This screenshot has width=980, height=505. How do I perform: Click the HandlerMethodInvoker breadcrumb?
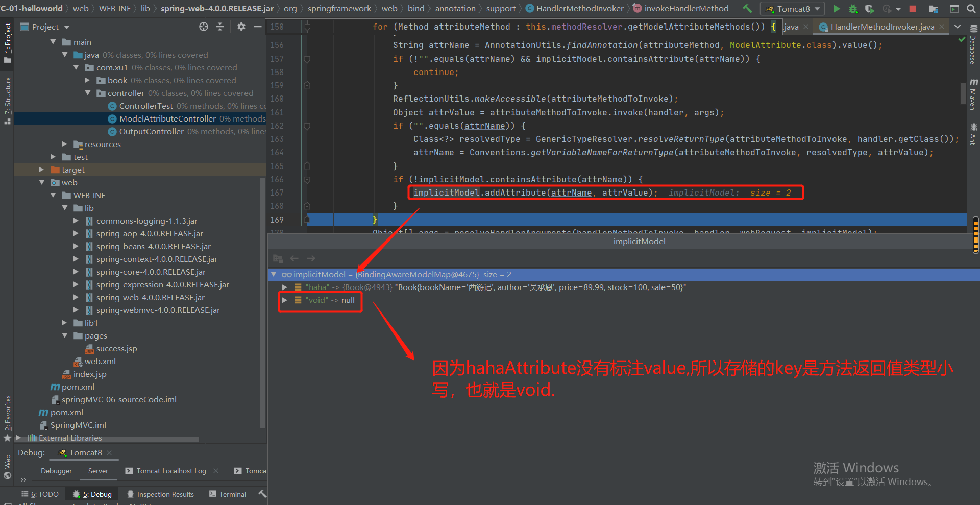[x=580, y=8]
